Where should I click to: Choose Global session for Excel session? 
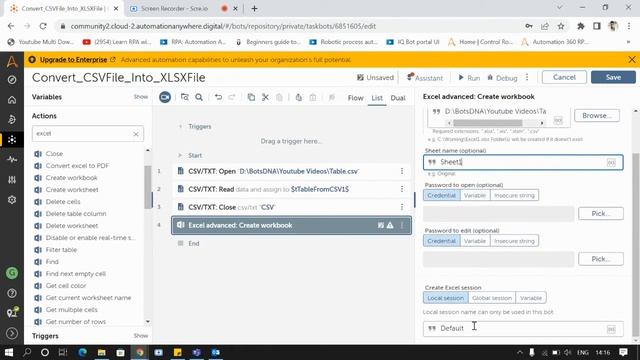tap(492, 298)
